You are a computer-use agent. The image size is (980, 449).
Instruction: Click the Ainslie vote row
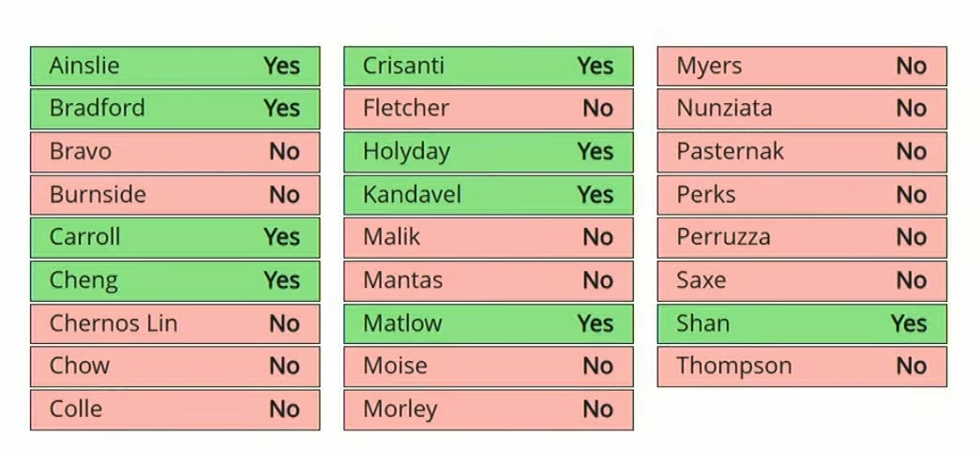click(174, 67)
